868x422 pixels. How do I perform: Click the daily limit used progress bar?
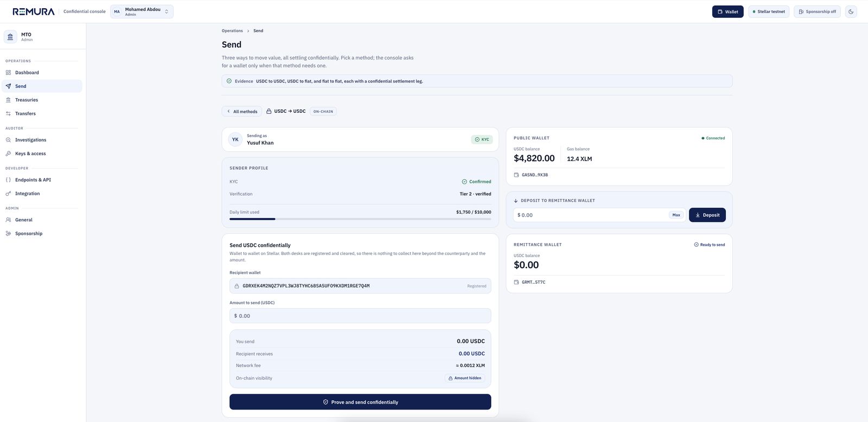tap(360, 219)
